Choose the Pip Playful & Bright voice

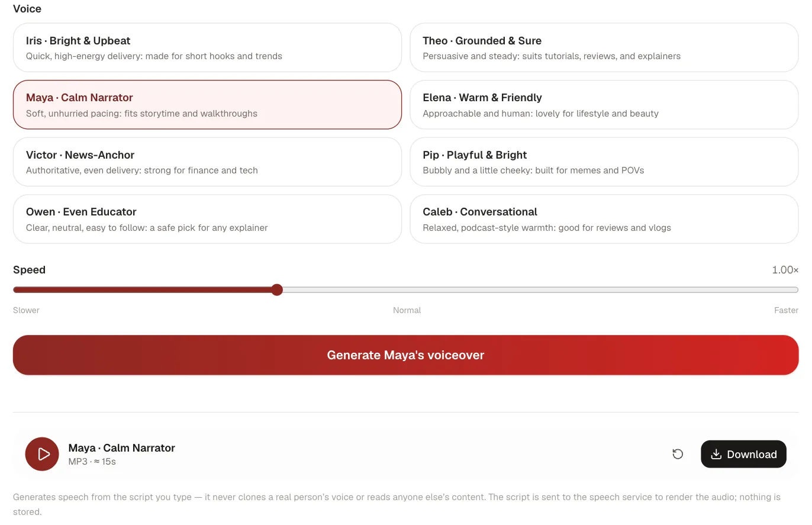(604, 162)
